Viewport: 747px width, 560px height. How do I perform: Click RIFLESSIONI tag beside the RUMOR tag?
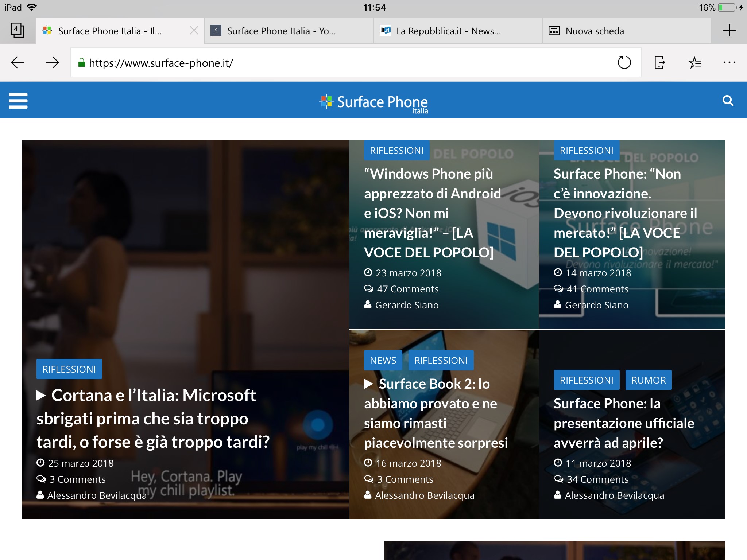pyautogui.click(x=587, y=380)
